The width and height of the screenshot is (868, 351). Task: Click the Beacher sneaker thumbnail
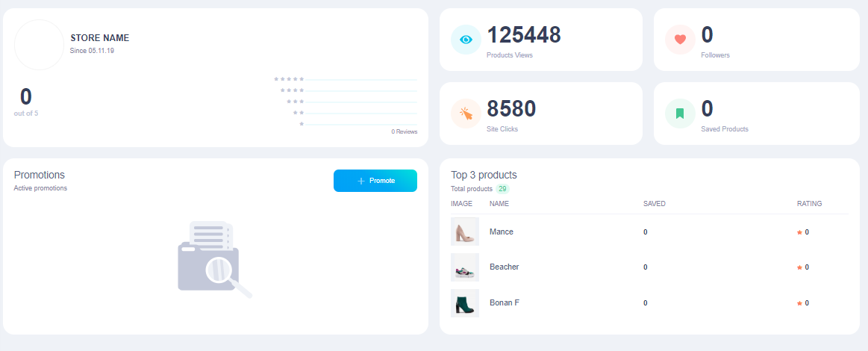coord(464,267)
